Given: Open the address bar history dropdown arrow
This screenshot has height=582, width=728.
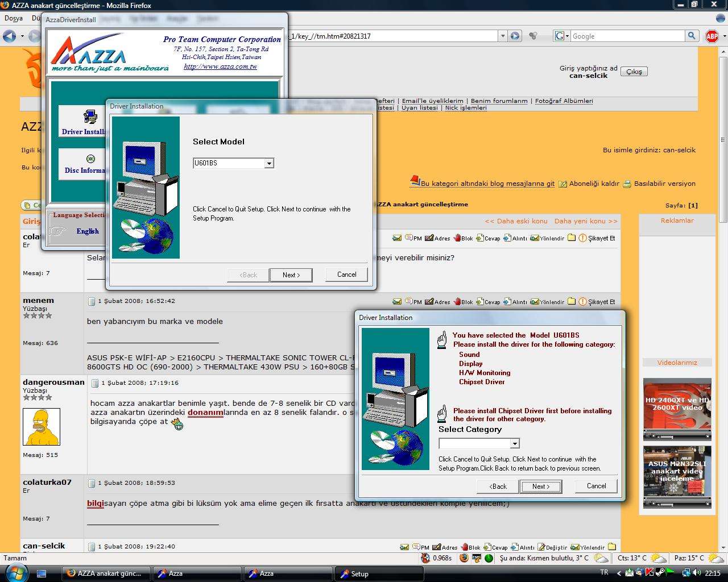Looking at the screenshot, I should (x=502, y=36).
